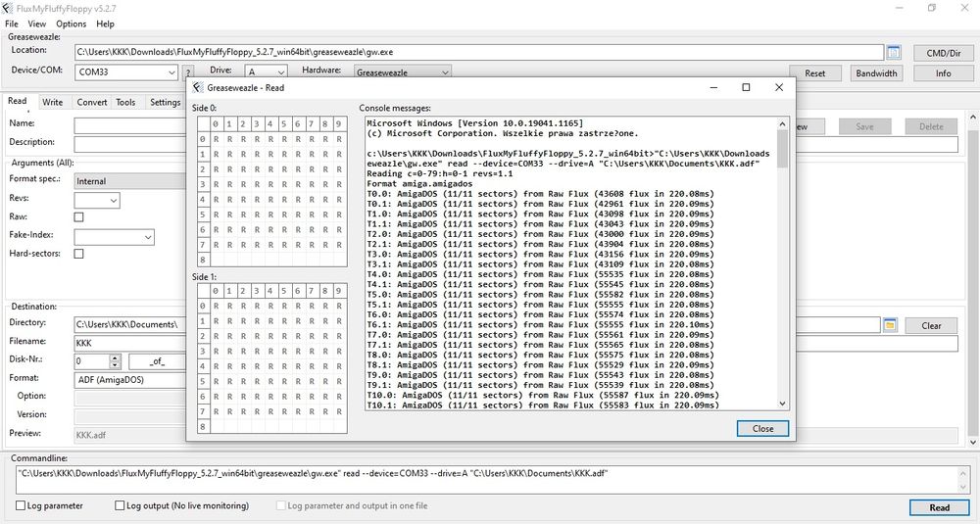
Task: Click the T5.0 AmigaDOS console line
Action: click(x=540, y=294)
